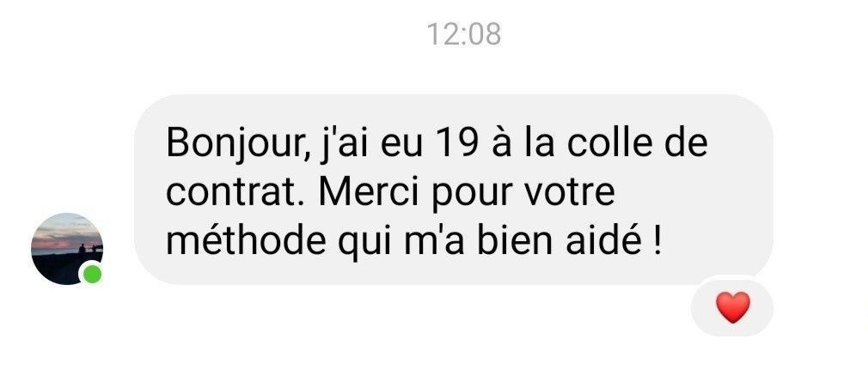Select the 12:08 timestamp
868x376 pixels.
(464, 34)
